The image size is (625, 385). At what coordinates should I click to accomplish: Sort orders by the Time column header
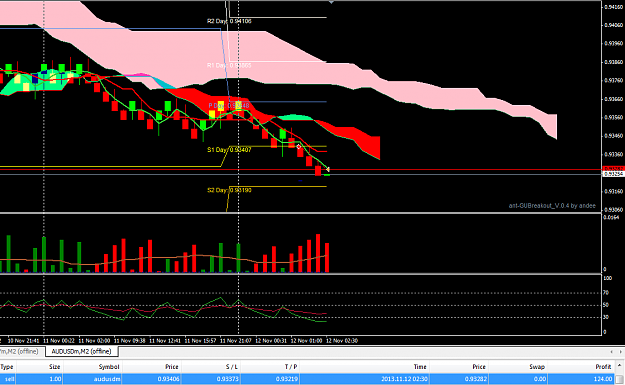coord(420,367)
